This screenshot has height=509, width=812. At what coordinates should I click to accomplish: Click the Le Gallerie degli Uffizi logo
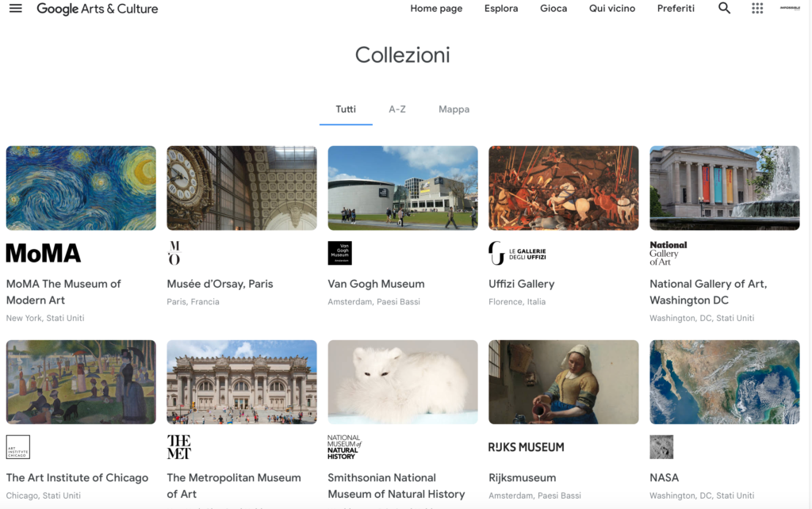(517, 253)
